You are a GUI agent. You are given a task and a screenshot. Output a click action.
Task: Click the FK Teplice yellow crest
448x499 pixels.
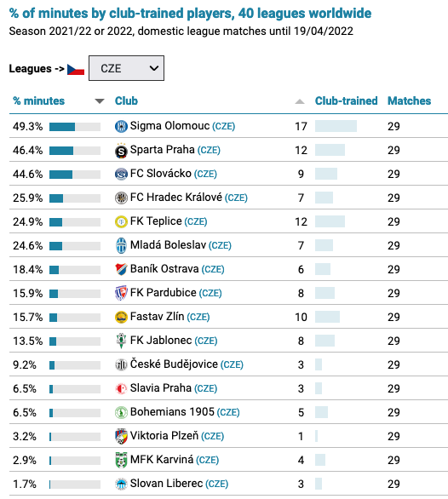[121, 221]
